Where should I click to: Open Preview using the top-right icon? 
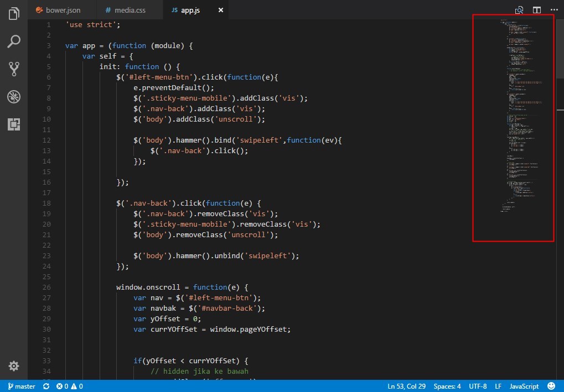tap(519, 10)
